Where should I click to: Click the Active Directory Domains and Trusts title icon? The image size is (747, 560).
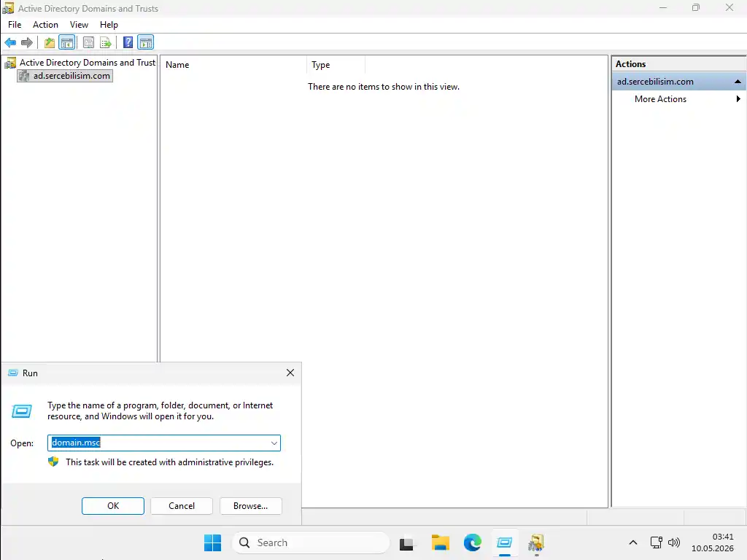8,8
